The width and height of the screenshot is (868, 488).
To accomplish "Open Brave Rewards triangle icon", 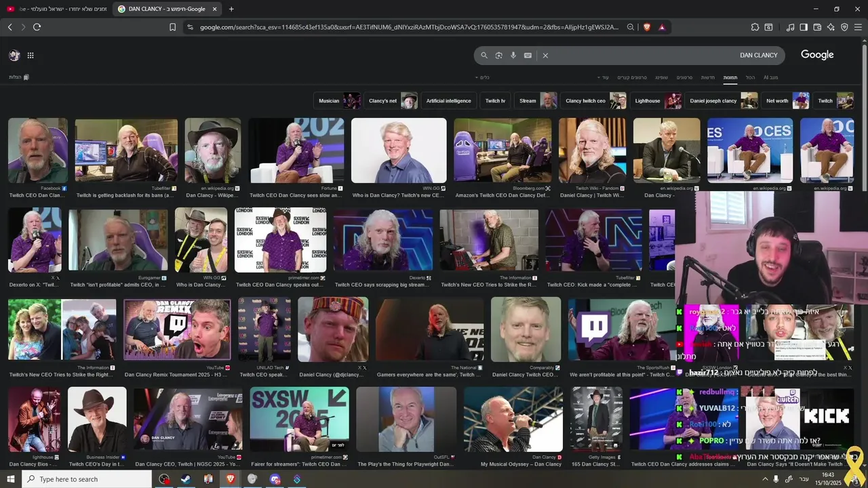I will 662,27.
